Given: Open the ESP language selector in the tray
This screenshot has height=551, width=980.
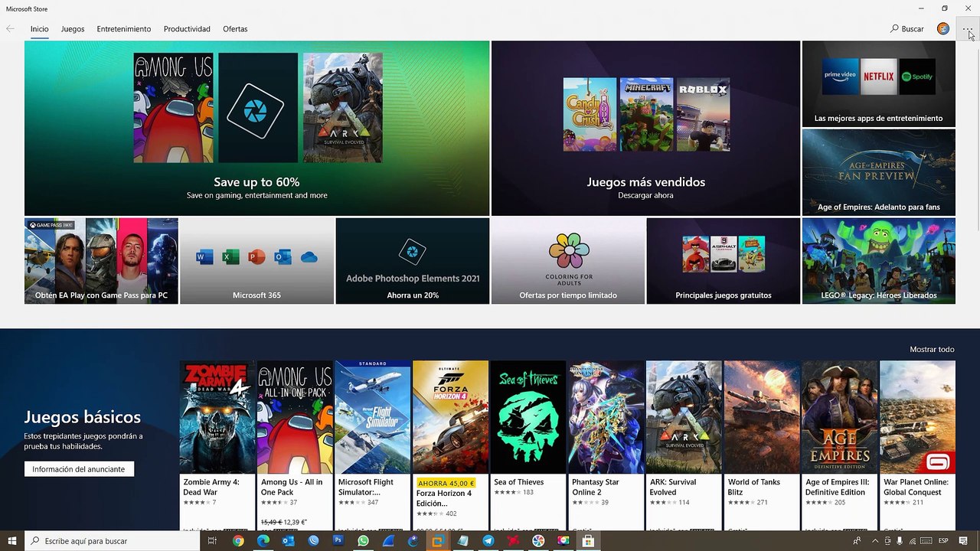Looking at the screenshot, I should point(943,541).
